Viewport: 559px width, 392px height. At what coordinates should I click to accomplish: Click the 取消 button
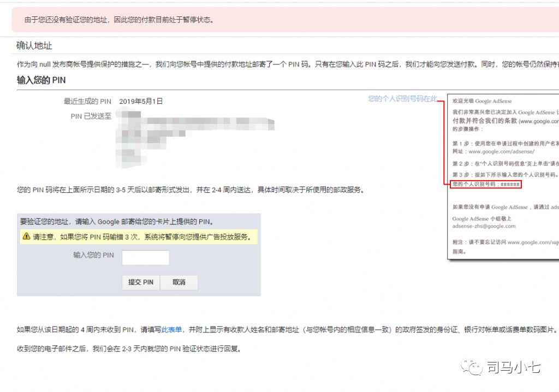coord(179,282)
